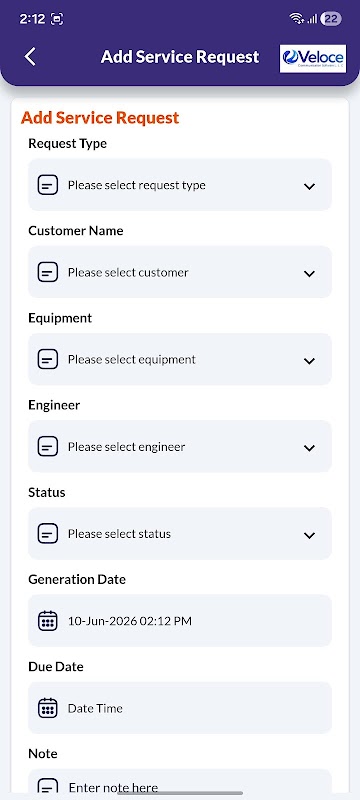Expand the Engineer dropdown arrow

309,448
